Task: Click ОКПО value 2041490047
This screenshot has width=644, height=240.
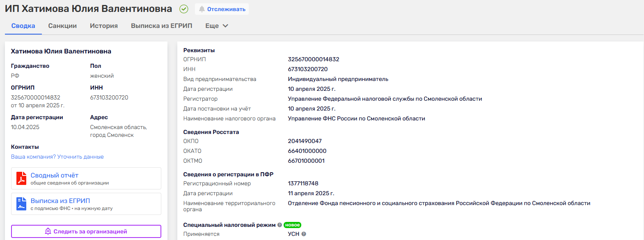Action: pos(305,141)
